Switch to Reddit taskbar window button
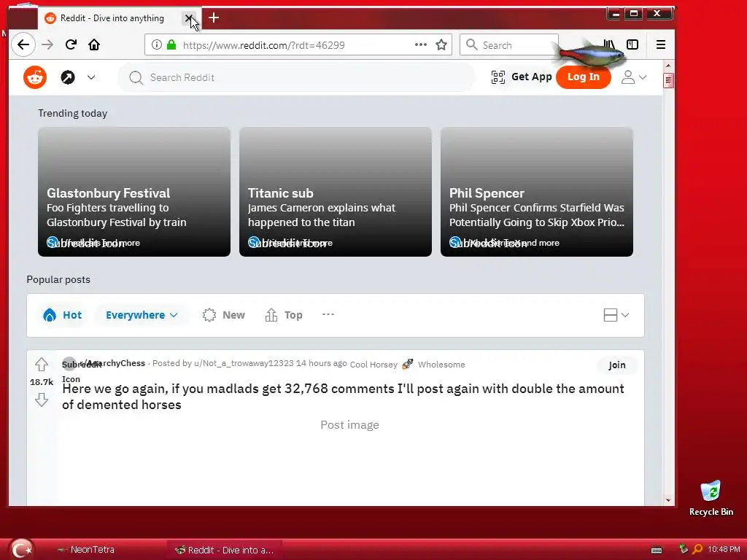 click(x=225, y=550)
